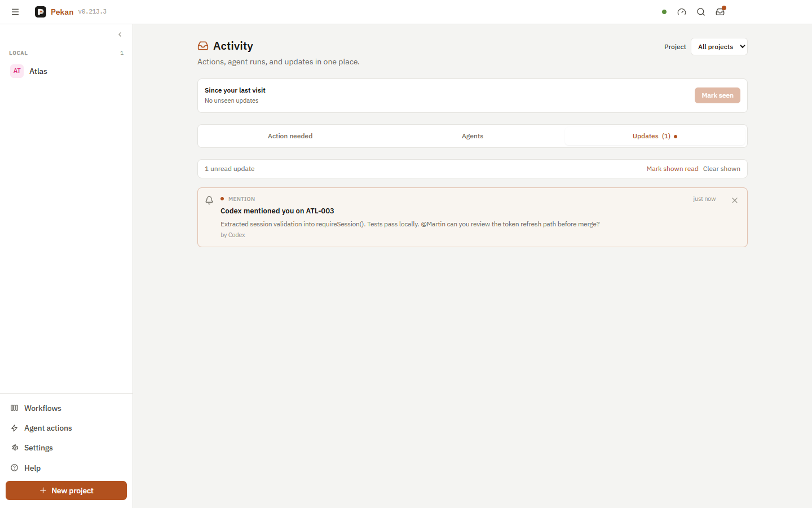Click the "No unseen updates" text
Viewport: 812px width, 508px height.
coord(232,101)
